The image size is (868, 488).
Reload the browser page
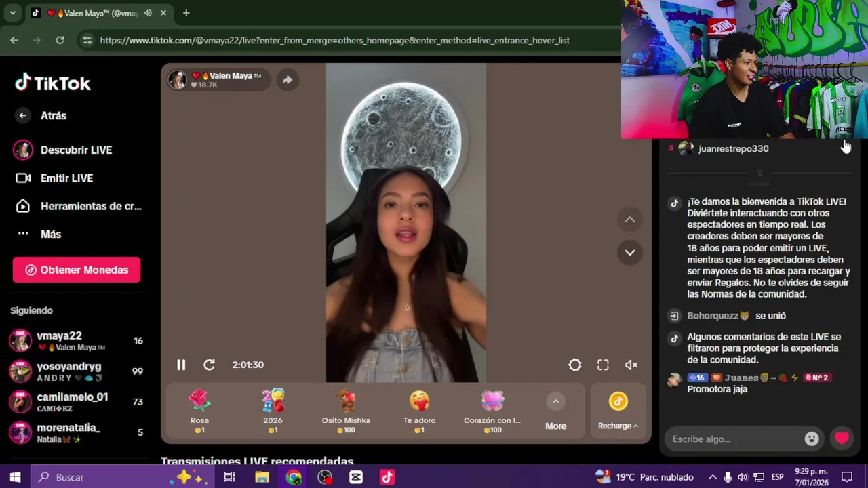(60, 41)
